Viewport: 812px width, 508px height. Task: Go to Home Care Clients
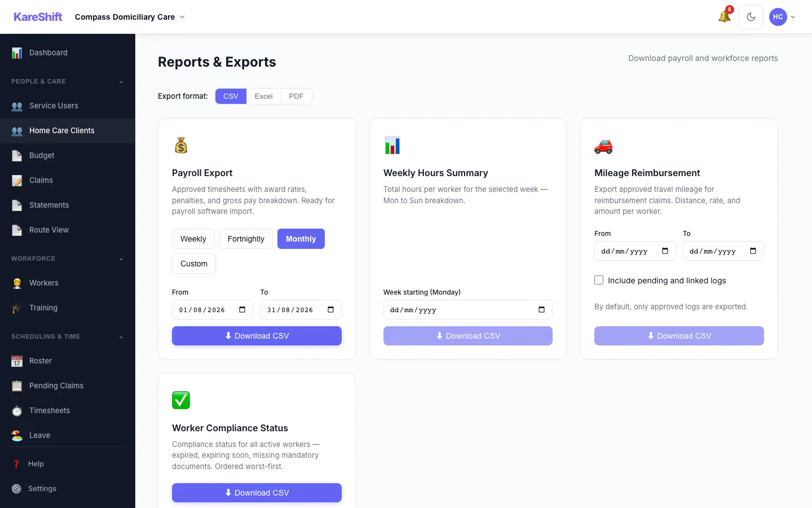(67, 131)
